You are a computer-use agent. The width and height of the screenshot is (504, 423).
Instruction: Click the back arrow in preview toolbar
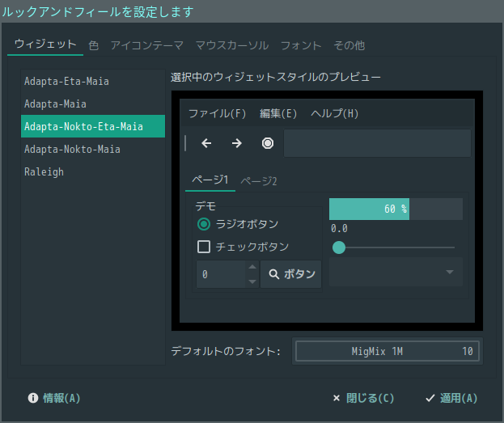click(x=206, y=143)
